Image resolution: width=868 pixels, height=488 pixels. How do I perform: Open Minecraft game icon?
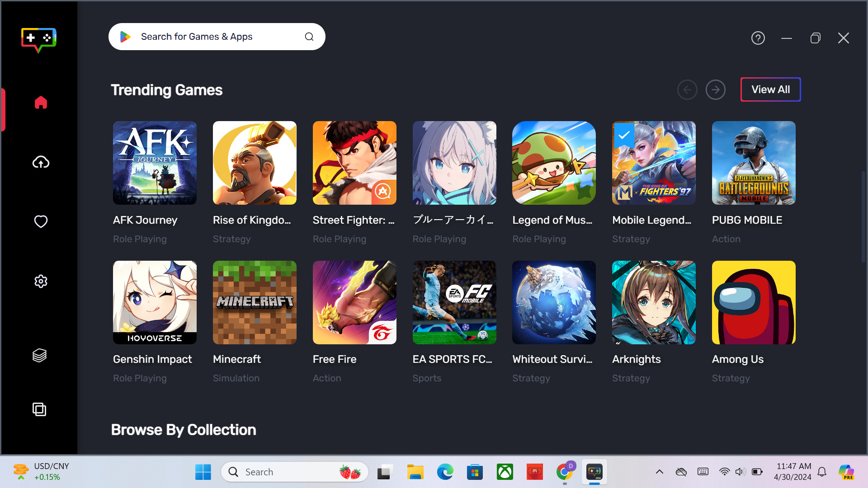click(255, 302)
